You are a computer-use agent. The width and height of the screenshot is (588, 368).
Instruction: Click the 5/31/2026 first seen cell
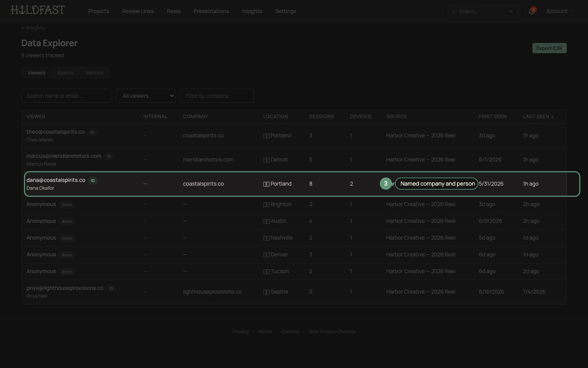pyautogui.click(x=491, y=184)
